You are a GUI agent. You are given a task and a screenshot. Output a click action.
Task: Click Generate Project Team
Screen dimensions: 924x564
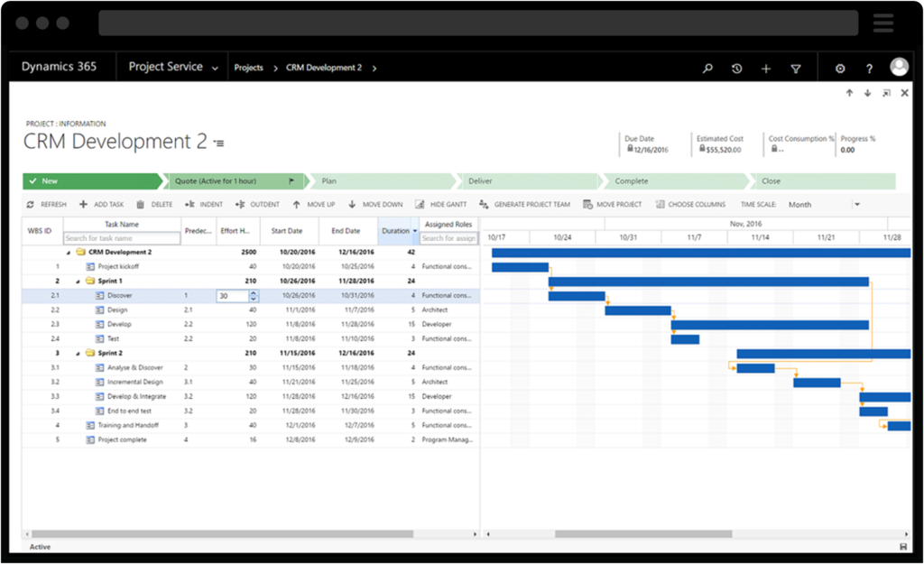coord(524,205)
